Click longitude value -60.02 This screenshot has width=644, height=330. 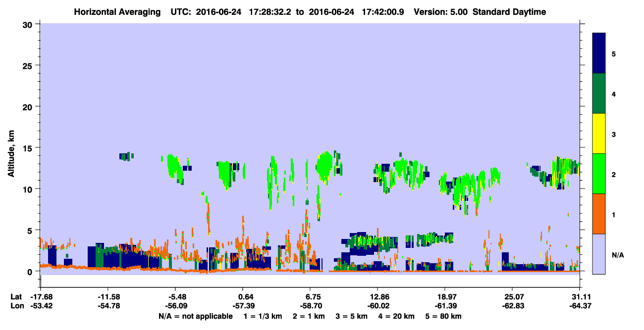[x=377, y=306]
